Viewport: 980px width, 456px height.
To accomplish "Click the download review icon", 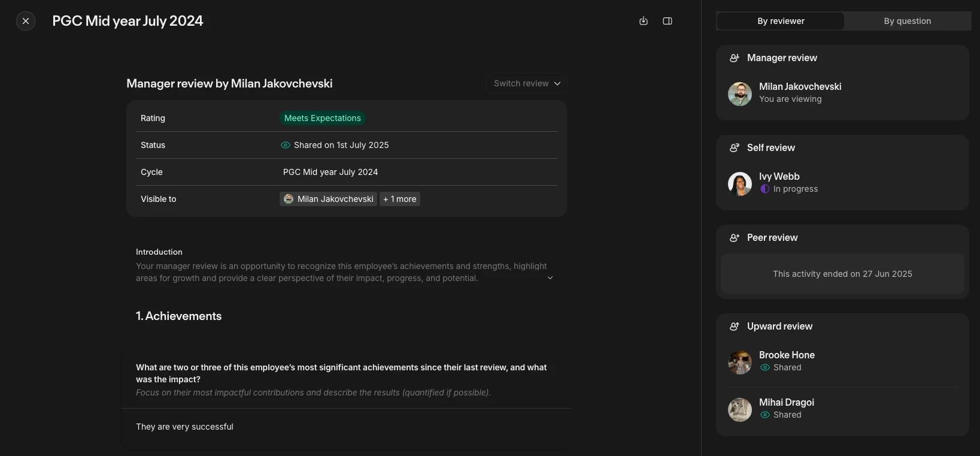I will tap(644, 21).
